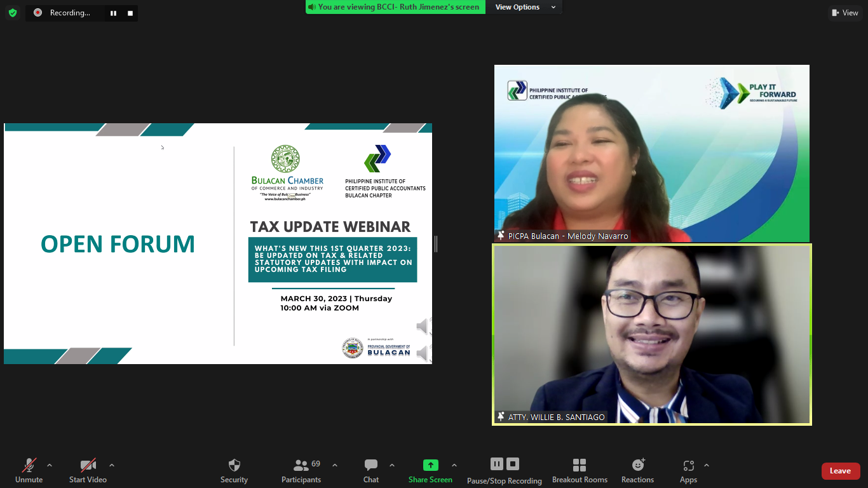Click the upper speaker icon on the slide
The width and height of the screenshot is (868, 488).
(x=424, y=327)
